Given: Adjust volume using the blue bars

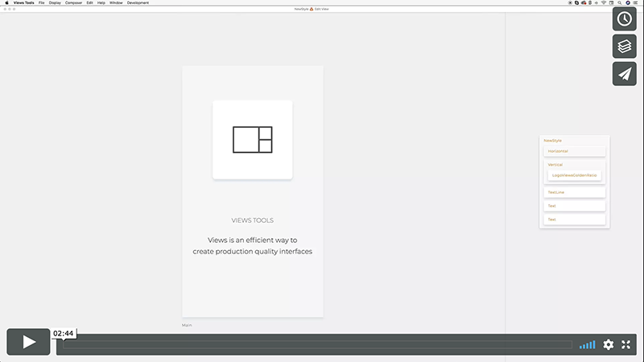Looking at the screenshot, I should (x=588, y=345).
